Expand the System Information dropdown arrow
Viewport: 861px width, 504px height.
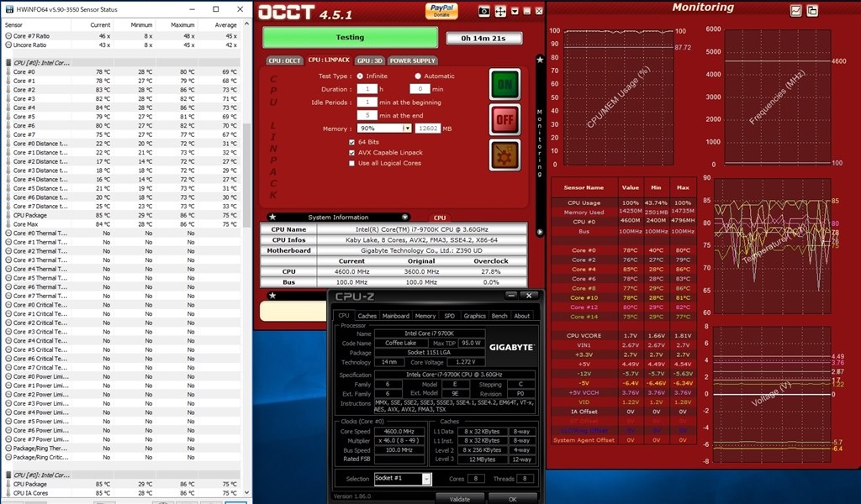click(x=404, y=218)
